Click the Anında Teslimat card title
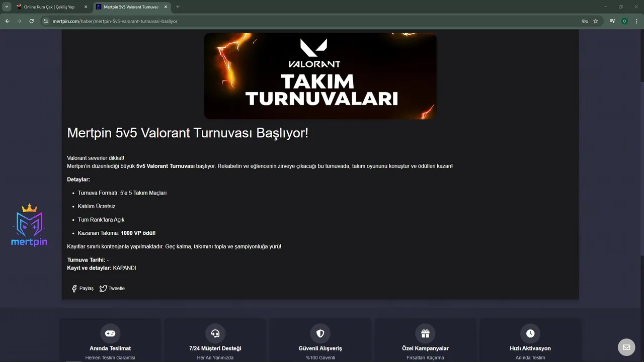The image size is (644, 362). [x=110, y=348]
